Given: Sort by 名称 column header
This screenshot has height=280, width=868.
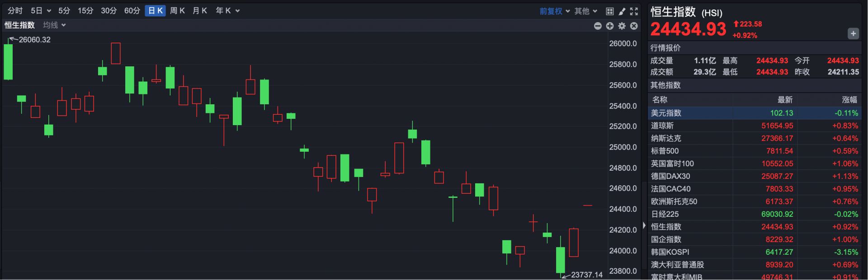Looking at the screenshot, I should point(660,100).
